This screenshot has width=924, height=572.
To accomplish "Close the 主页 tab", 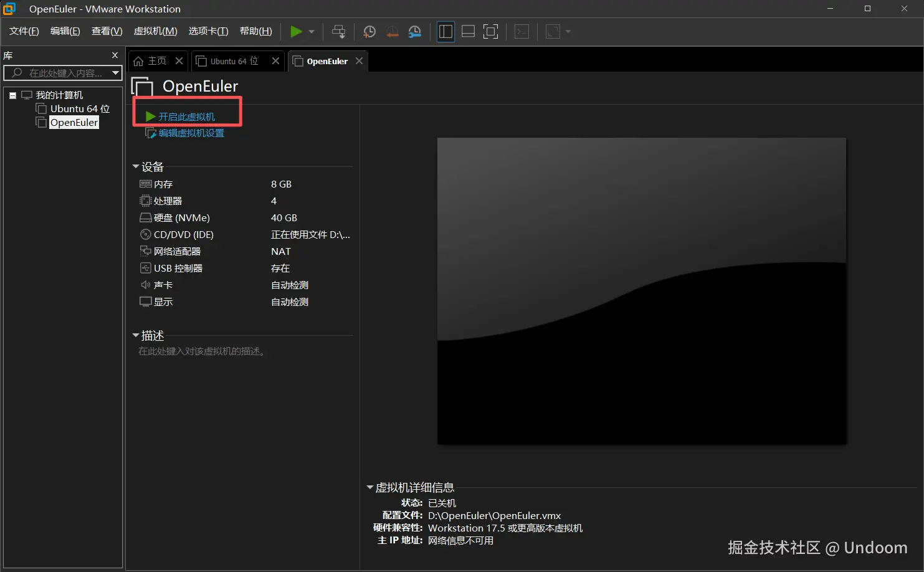I will 179,60.
